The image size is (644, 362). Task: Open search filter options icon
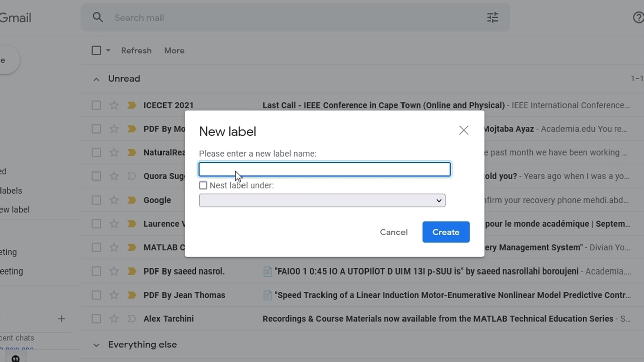point(492,18)
